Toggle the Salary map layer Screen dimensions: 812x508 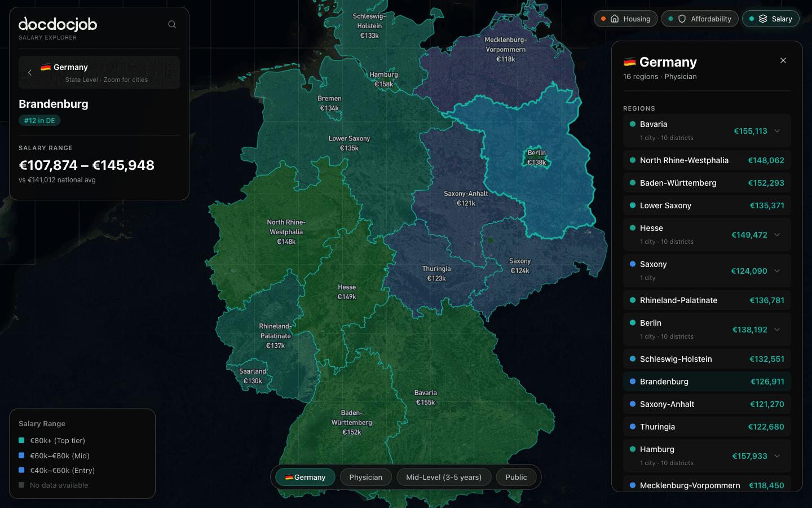tap(771, 19)
